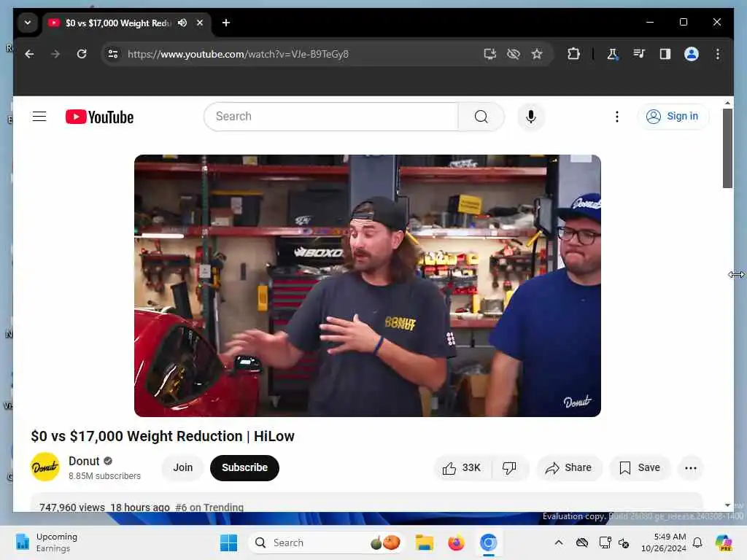Image resolution: width=747 pixels, height=560 pixels.
Task: Select the $0 vs $17,000 Weight Reduction tab
Action: (117, 23)
